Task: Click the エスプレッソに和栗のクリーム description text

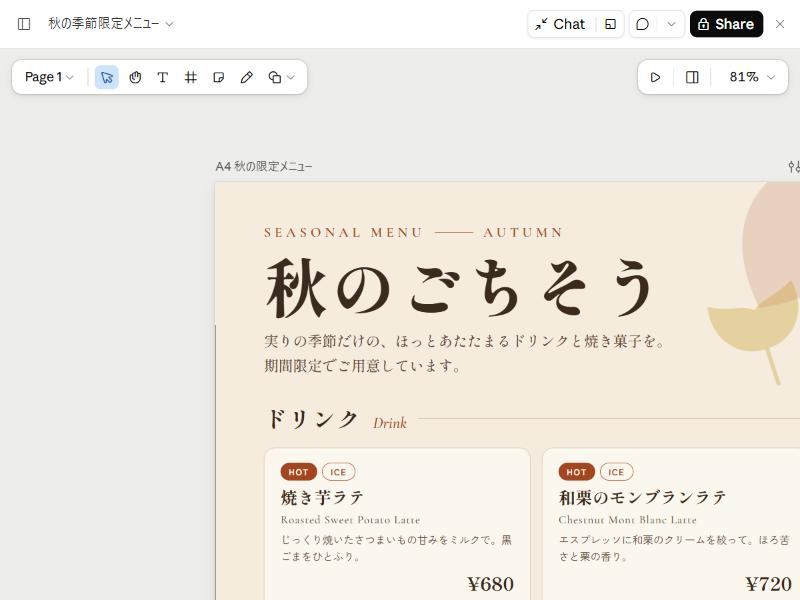Action: tap(674, 548)
